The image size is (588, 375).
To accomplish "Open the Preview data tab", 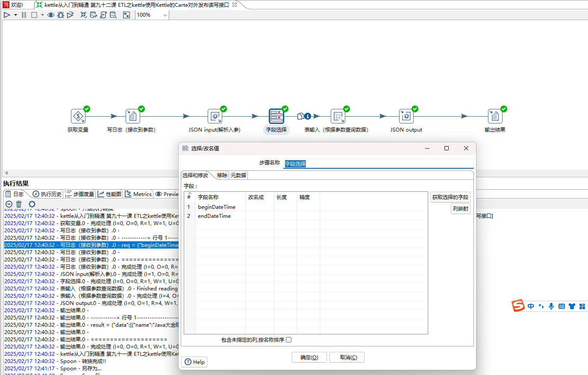I will click(167, 194).
